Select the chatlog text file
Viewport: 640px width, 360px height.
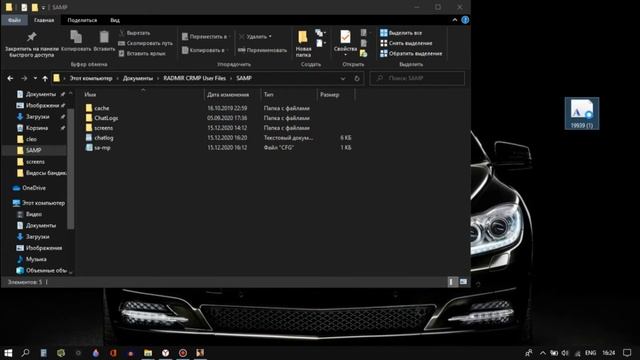click(x=104, y=138)
